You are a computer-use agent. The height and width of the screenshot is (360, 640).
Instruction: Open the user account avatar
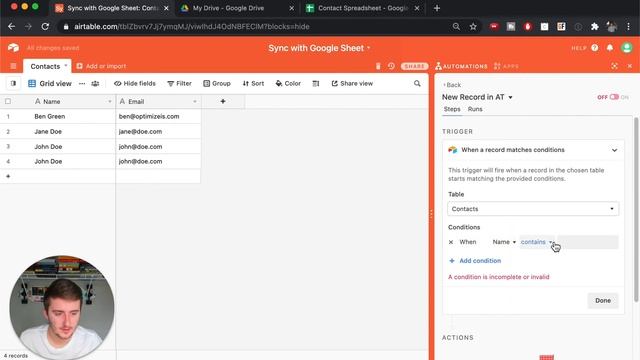click(x=627, y=48)
